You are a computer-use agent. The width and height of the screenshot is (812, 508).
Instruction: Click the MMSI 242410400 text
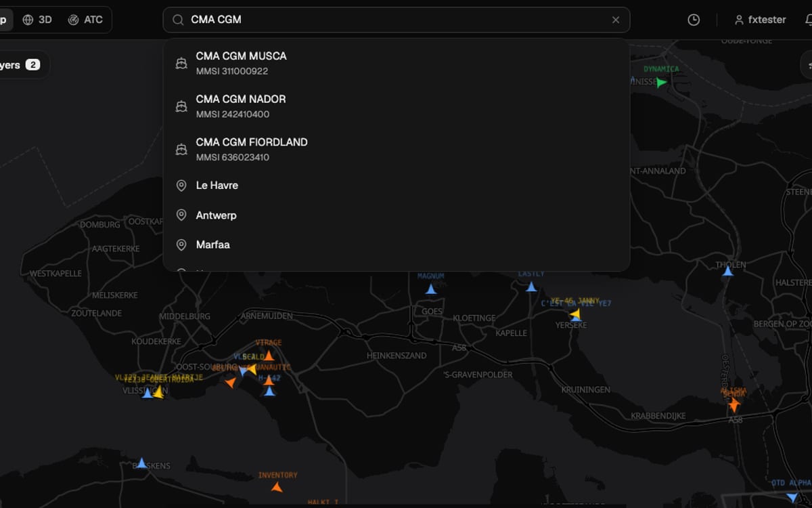point(233,114)
